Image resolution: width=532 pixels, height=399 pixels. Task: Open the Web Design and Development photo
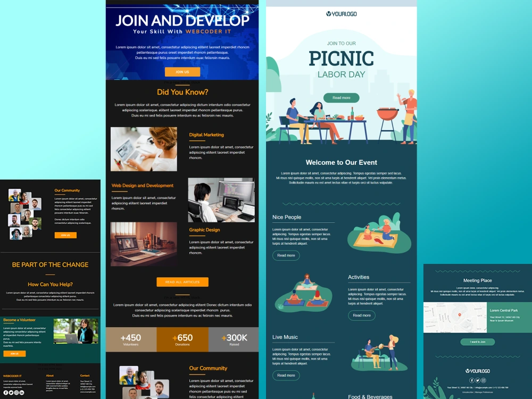(221, 200)
